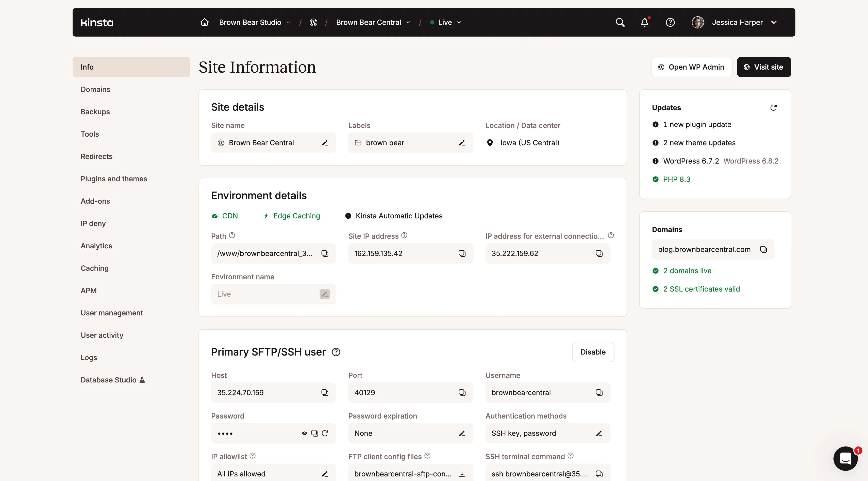
Task: Edit the Site name field
Action: 325,143
